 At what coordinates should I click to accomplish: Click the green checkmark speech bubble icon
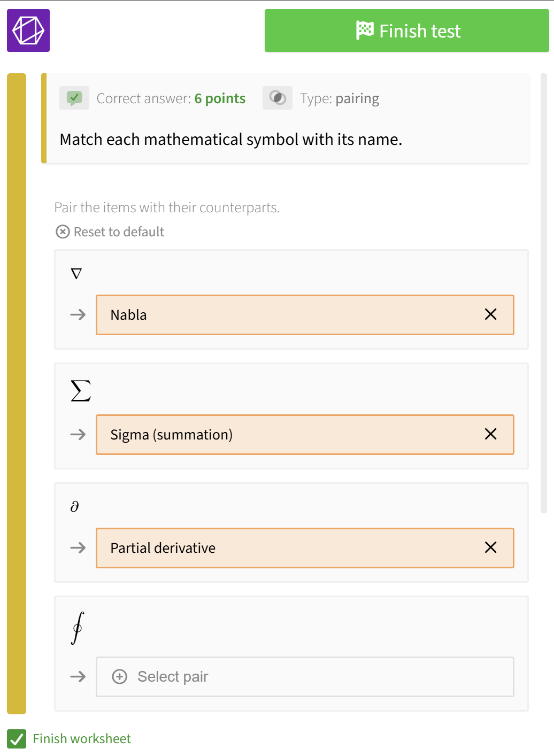74,98
